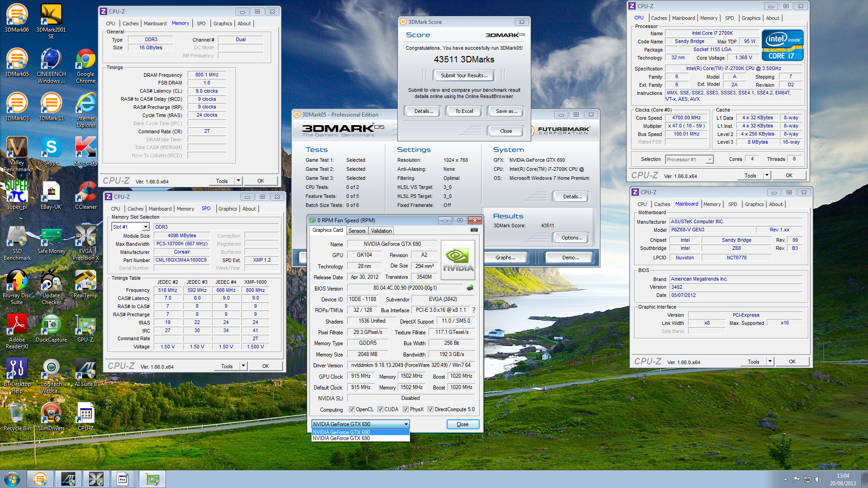The image size is (868, 488).
Task: Open Graphics tab in SPD CPU-Z window
Action: pos(227,209)
